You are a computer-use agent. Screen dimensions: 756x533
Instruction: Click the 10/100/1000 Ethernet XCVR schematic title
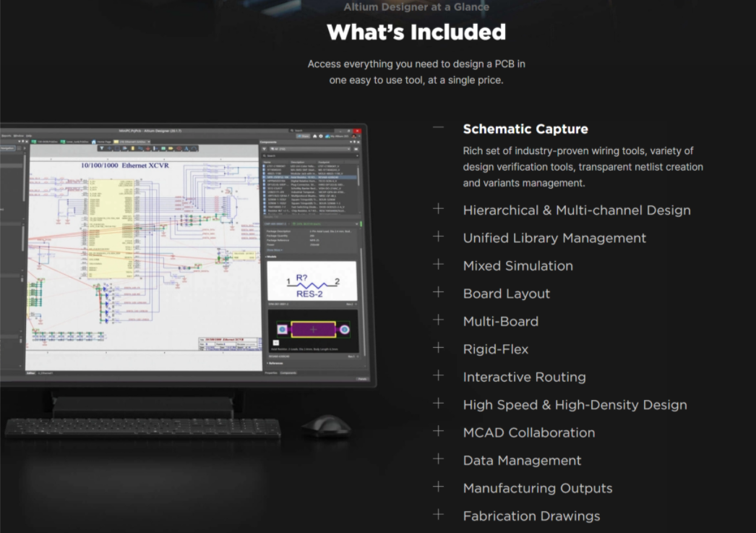click(125, 166)
